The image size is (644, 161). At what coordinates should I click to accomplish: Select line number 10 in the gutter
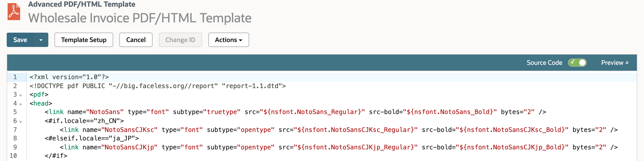click(13, 155)
